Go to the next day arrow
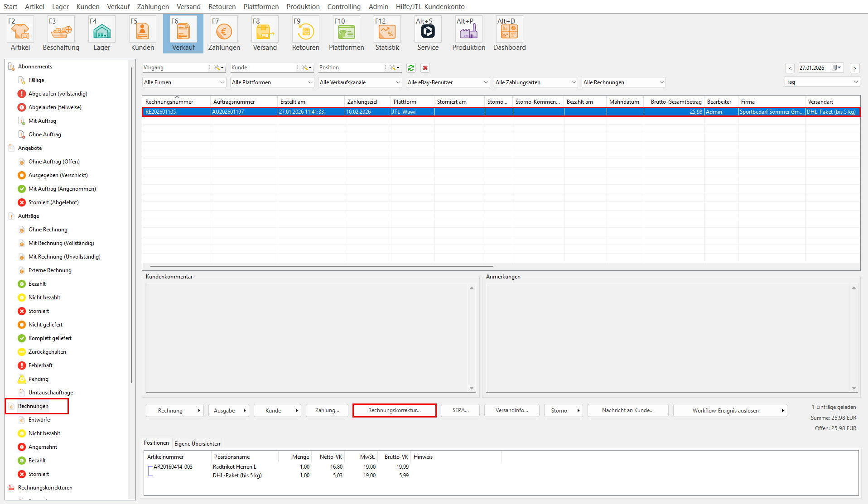This screenshot has height=504, width=868. pyautogui.click(x=854, y=68)
